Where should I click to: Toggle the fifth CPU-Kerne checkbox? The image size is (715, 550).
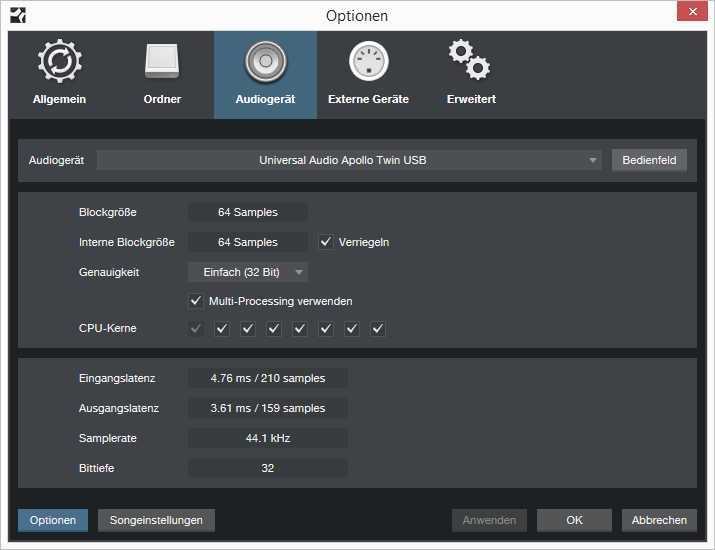coord(300,328)
